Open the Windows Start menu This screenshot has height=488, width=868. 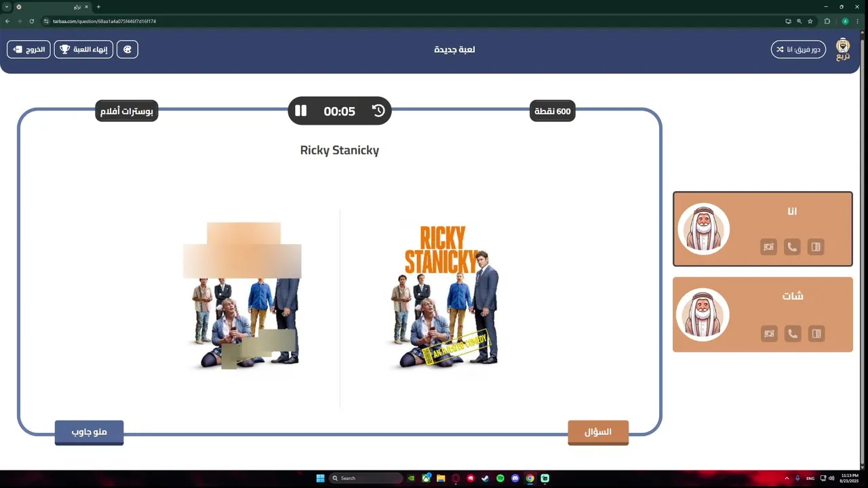(320, 479)
